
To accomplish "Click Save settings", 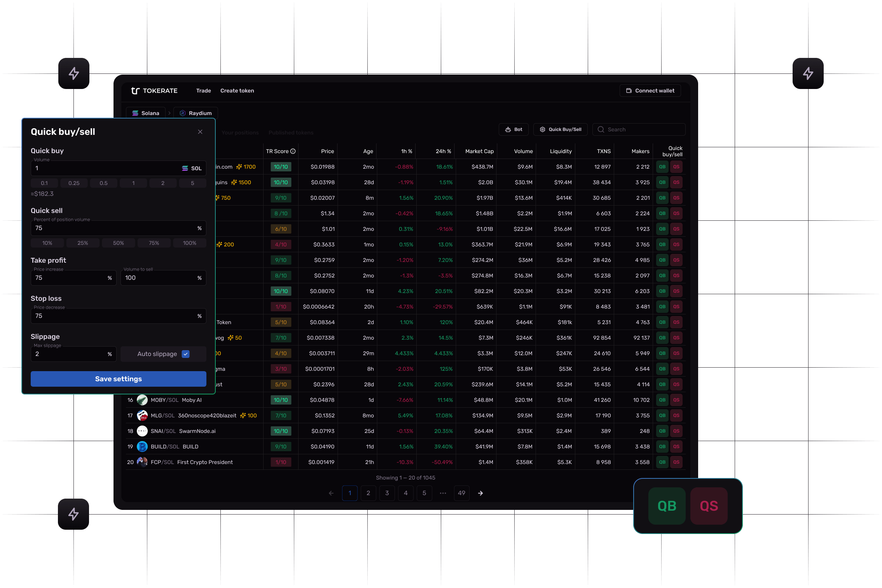I will [119, 379].
